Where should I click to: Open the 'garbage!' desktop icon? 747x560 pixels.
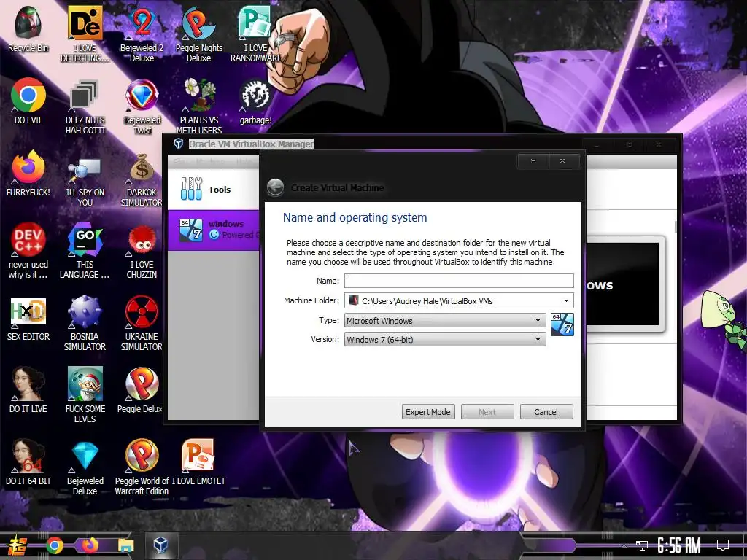[x=255, y=101]
